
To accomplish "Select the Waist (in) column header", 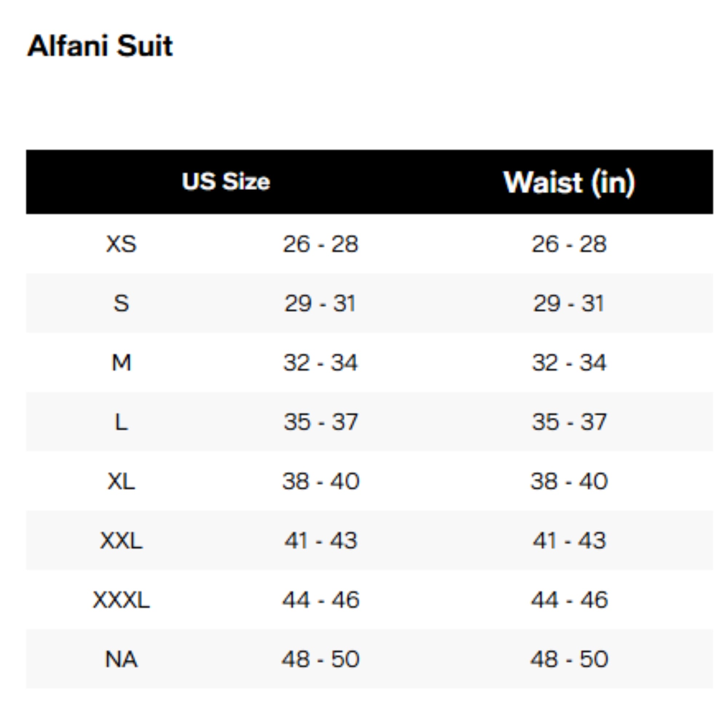I will (x=569, y=182).
